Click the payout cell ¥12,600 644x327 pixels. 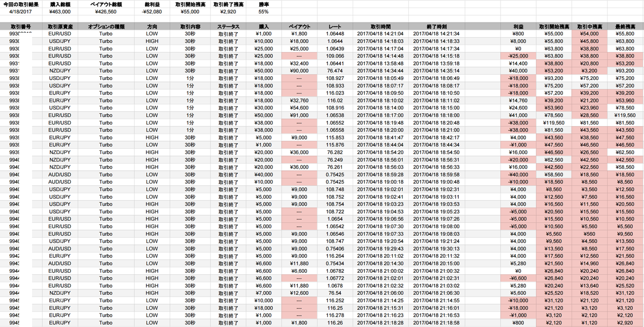click(x=299, y=294)
